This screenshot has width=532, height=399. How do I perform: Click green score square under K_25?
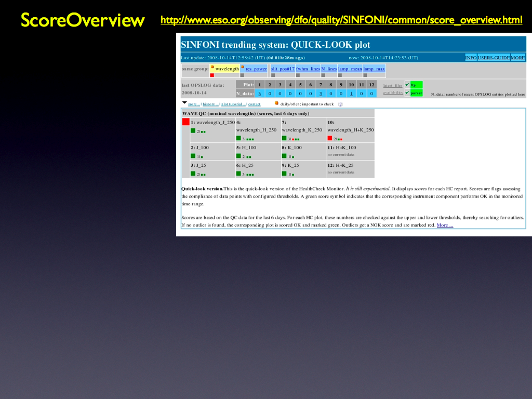(x=284, y=174)
